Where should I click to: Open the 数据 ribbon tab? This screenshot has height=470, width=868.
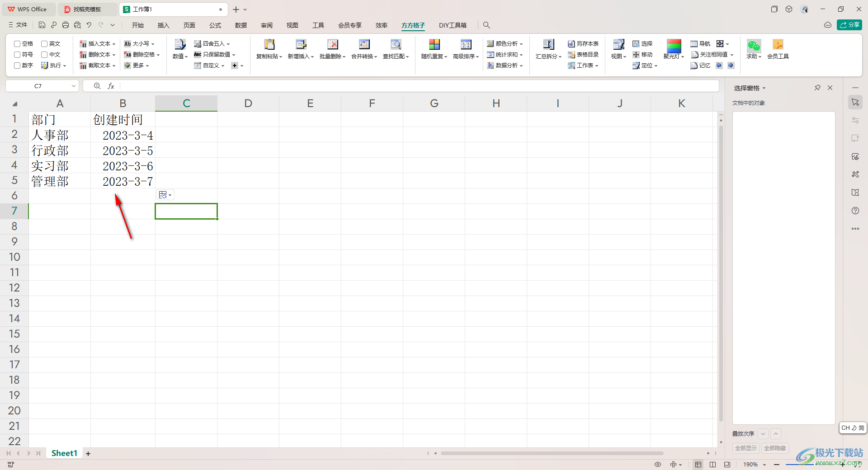pyautogui.click(x=241, y=25)
